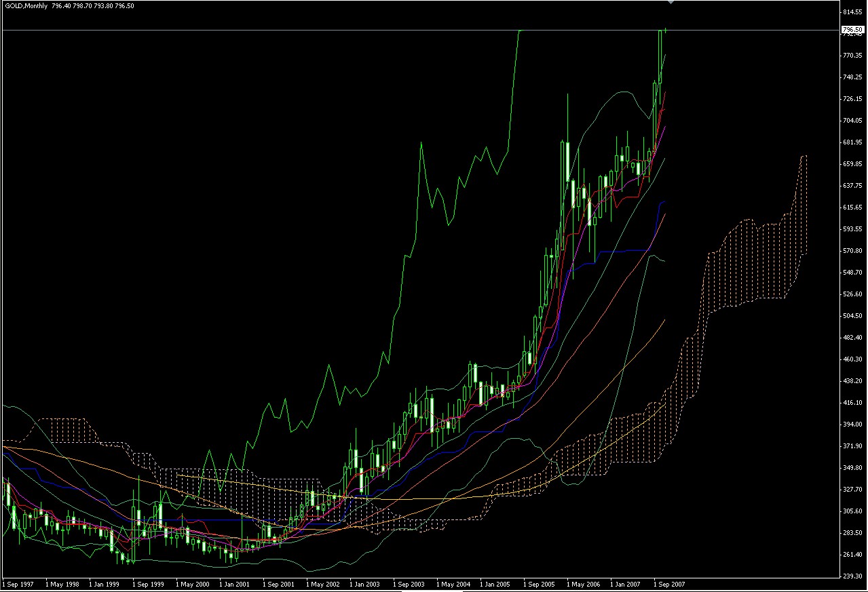Click the 637.75 price axis label
This screenshot has width=868, height=592.
[x=852, y=186]
